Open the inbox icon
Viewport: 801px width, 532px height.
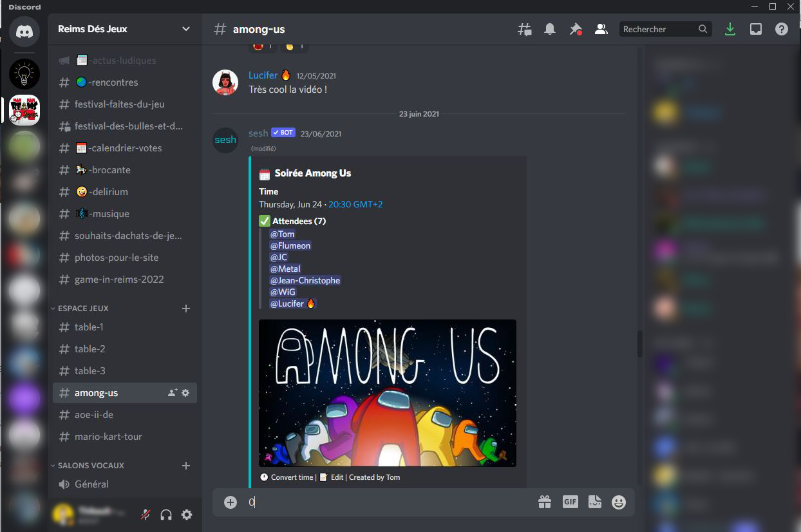(756, 29)
